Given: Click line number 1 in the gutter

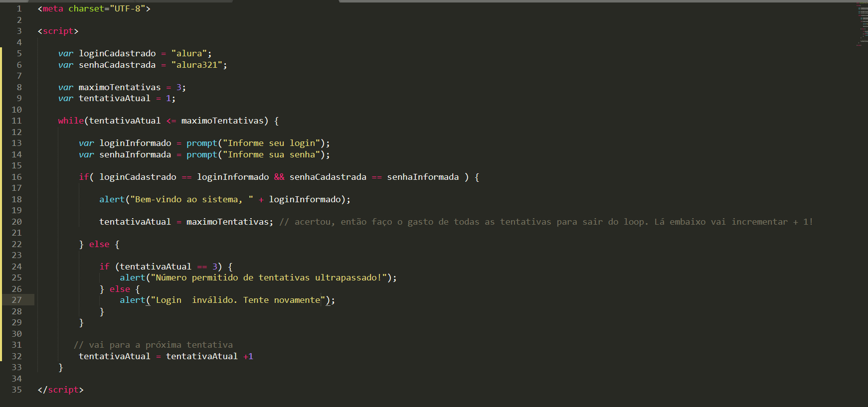Looking at the screenshot, I should tap(19, 8).
